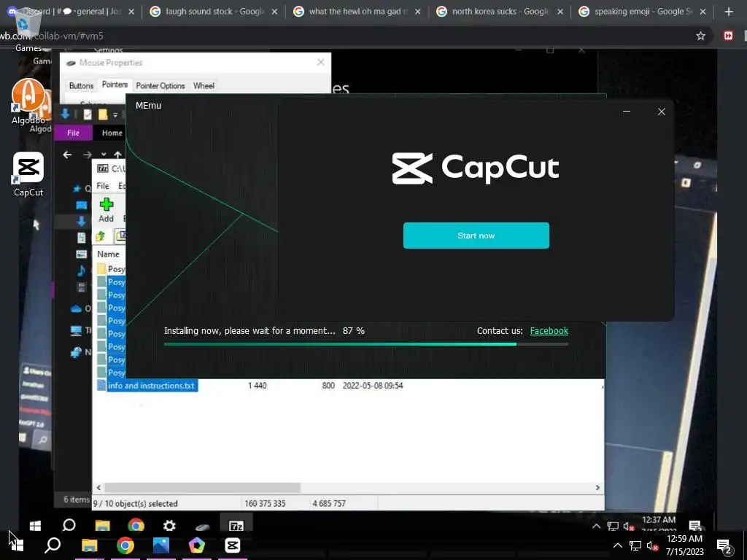Click the installation progress bar at 87%
Screen dimensions: 747x560
pos(366,344)
